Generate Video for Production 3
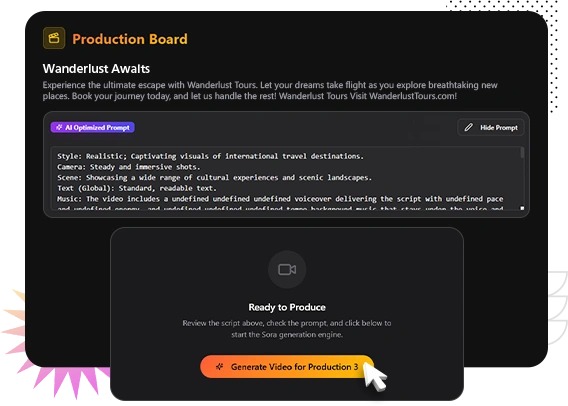Screen dimensions: 568x406 tap(287, 367)
